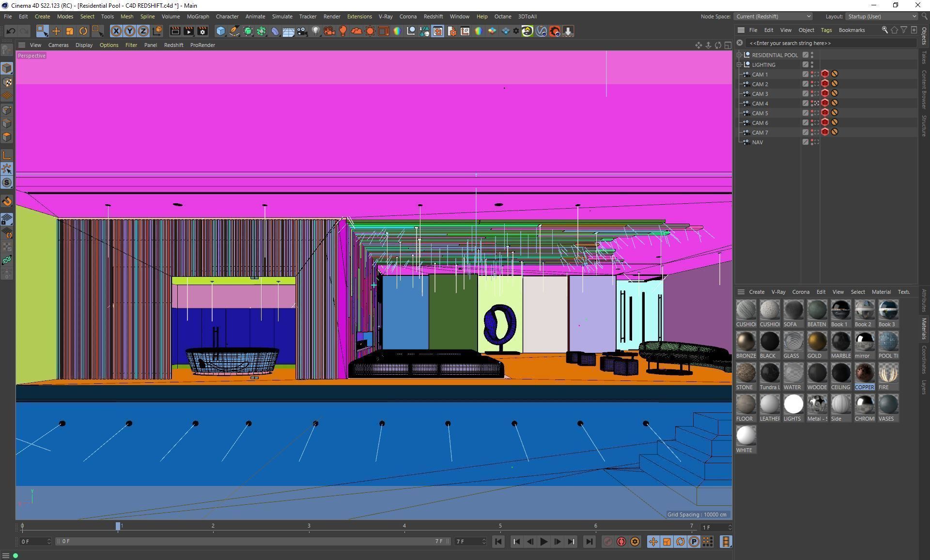930x560 pixels.
Task: Toggle the X-axis lock icon
Action: coord(116,31)
